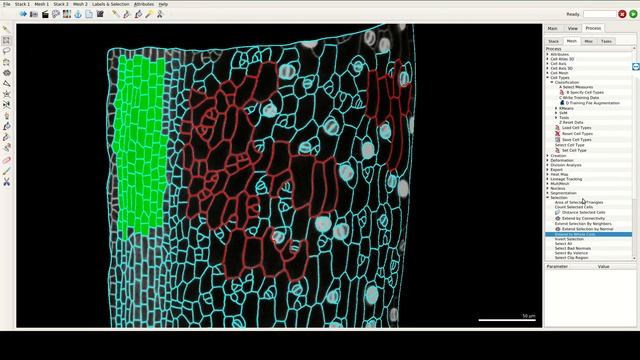Expand the SVM subgroup
The image size is (640, 360).
coord(556,113)
